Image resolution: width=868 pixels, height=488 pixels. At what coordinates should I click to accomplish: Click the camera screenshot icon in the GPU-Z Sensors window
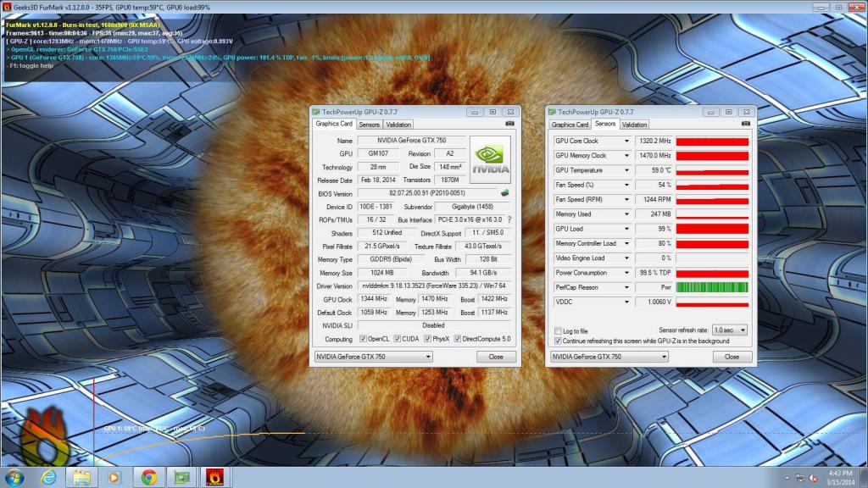tap(746, 124)
